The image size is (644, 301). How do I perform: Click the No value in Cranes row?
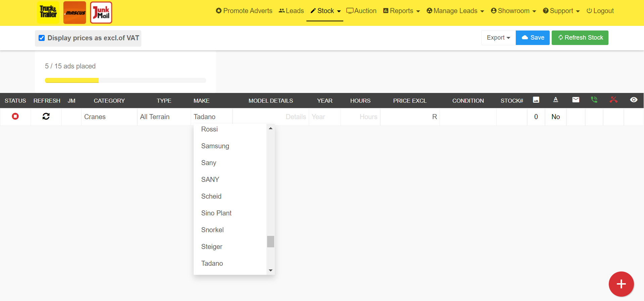click(555, 117)
